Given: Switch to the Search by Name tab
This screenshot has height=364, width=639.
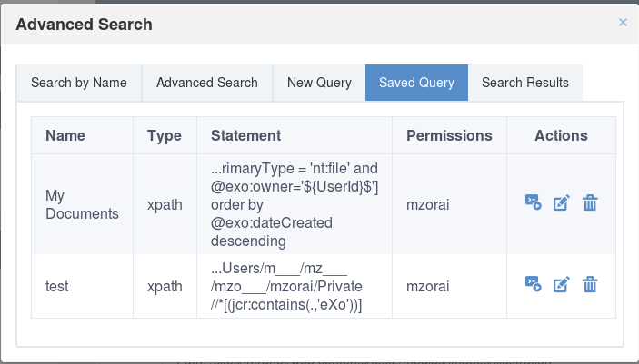Looking at the screenshot, I should 79,83.
